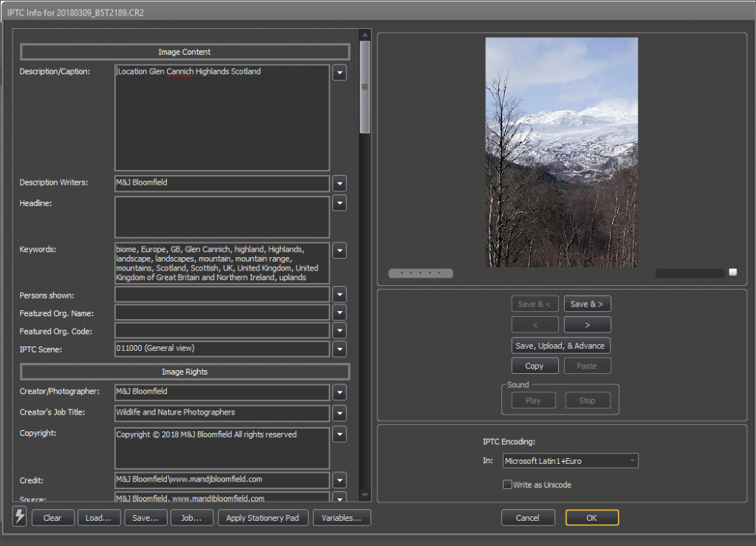This screenshot has width=756, height=546.
Task: Open the Description/Caption dropdown arrow
Action: (x=340, y=73)
